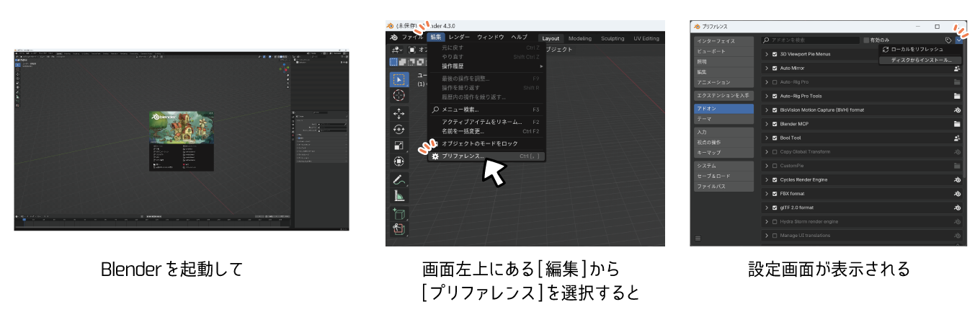Disable the Auto Mirror add-on checkbox
980x325 pixels.
[x=775, y=68]
